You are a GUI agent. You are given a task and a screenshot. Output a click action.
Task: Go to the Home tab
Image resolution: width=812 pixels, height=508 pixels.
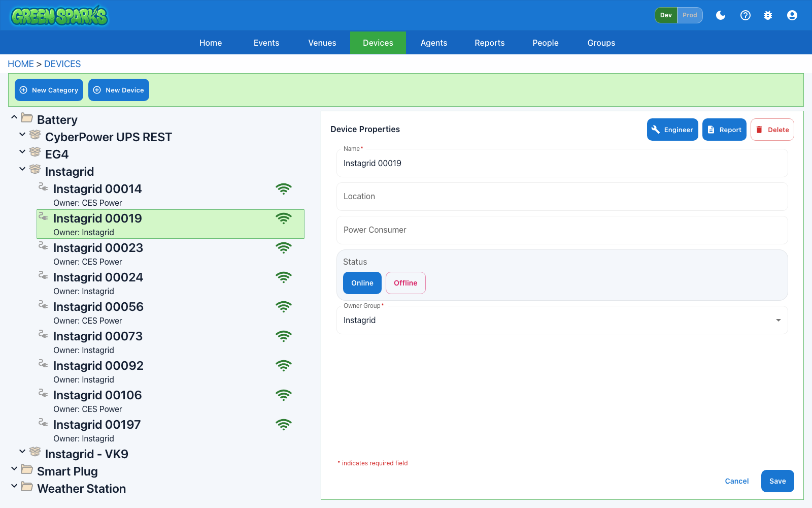click(x=211, y=43)
